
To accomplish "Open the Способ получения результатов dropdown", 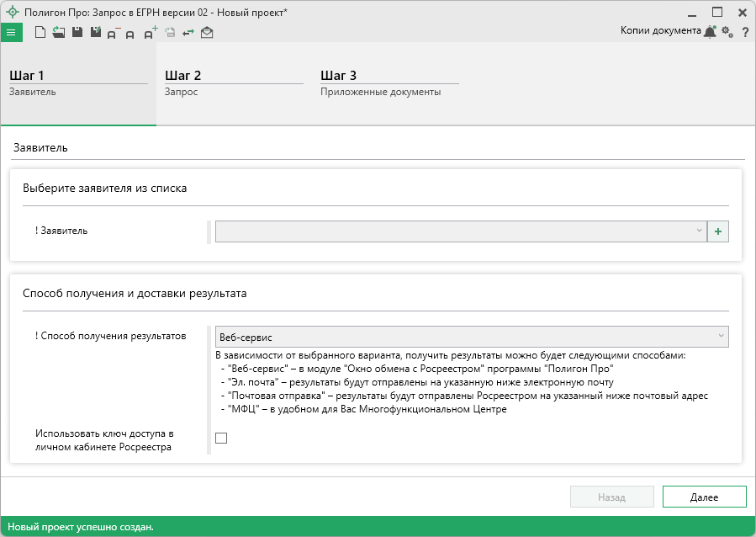I will coord(471,337).
